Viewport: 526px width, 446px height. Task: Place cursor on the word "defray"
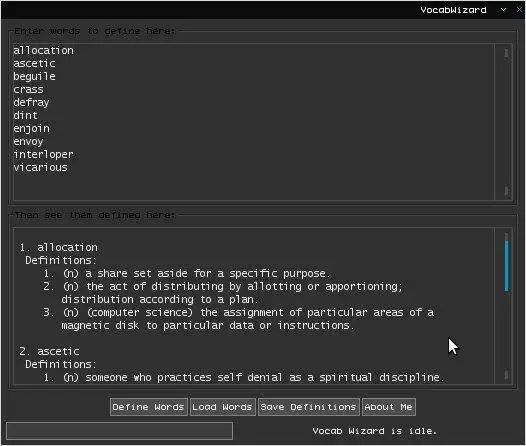pos(31,102)
